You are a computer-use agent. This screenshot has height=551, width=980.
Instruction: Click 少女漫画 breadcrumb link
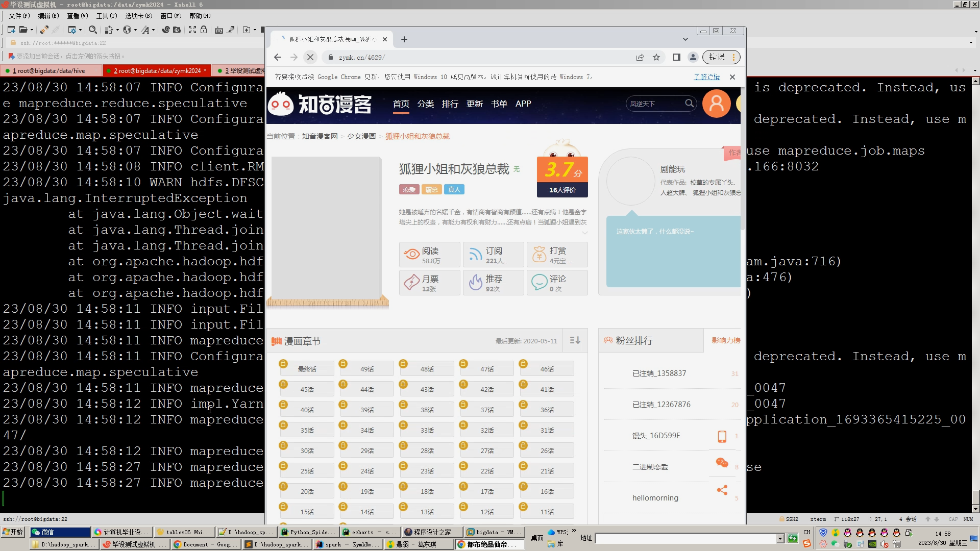[361, 136]
